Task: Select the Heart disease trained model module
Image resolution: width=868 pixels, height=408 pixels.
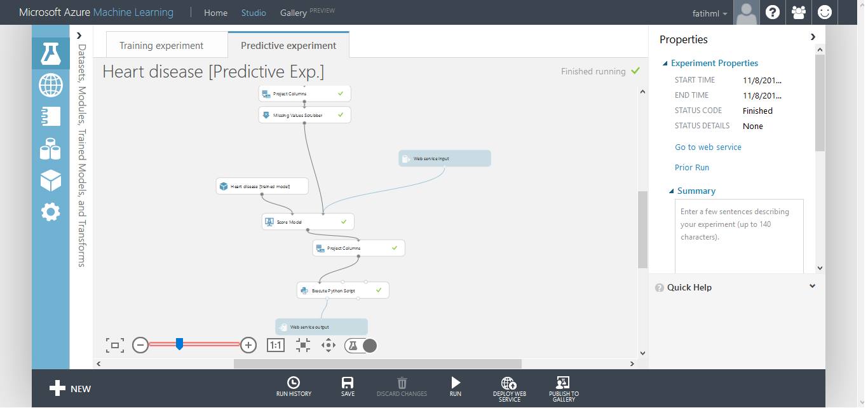Action: (x=262, y=186)
